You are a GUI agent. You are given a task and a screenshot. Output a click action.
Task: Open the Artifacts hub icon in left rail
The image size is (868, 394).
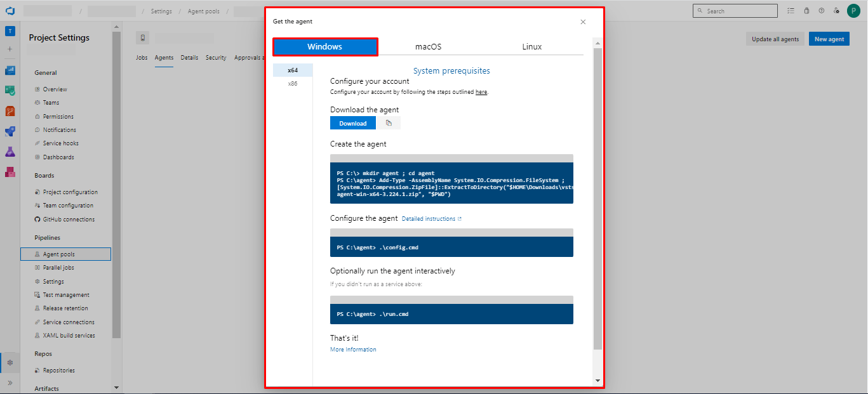pyautogui.click(x=10, y=172)
